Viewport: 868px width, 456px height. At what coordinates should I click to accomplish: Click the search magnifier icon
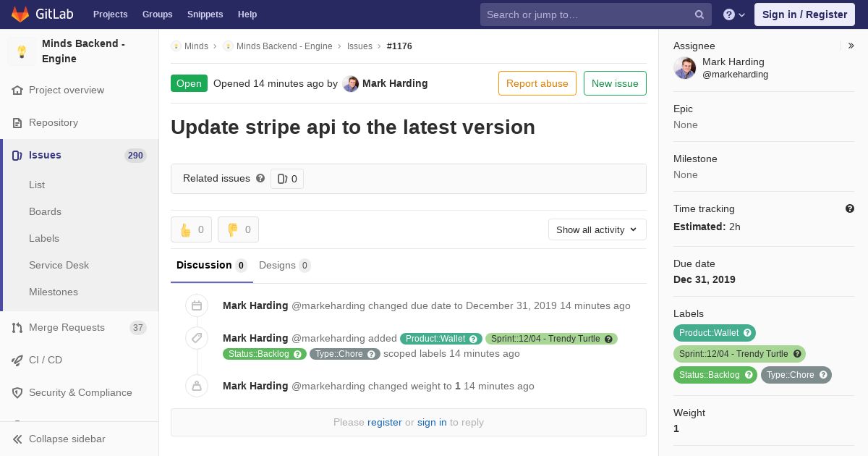click(x=699, y=14)
